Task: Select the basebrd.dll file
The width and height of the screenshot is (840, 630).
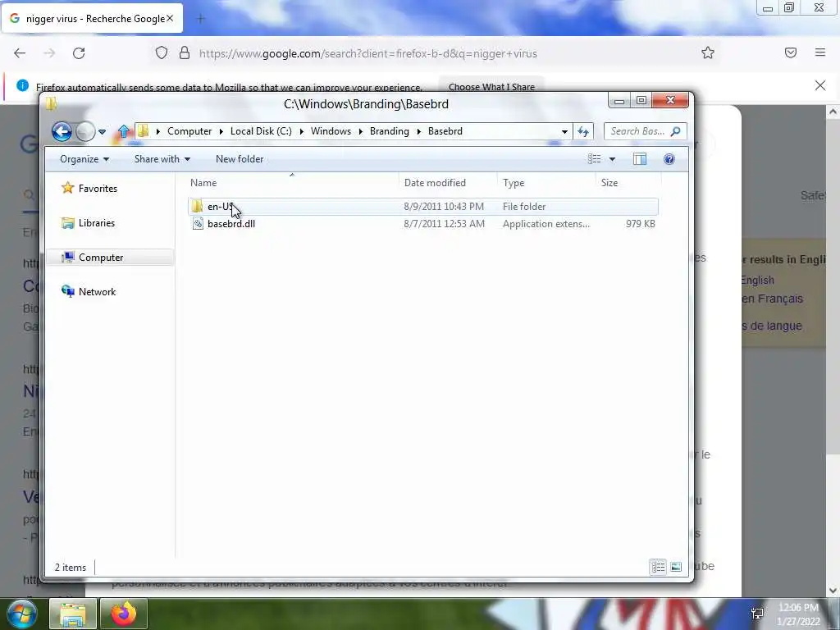Action: pos(423,224)
